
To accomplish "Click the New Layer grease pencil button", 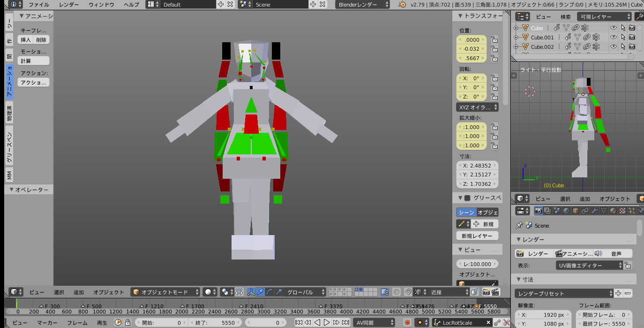I will coord(477,236).
